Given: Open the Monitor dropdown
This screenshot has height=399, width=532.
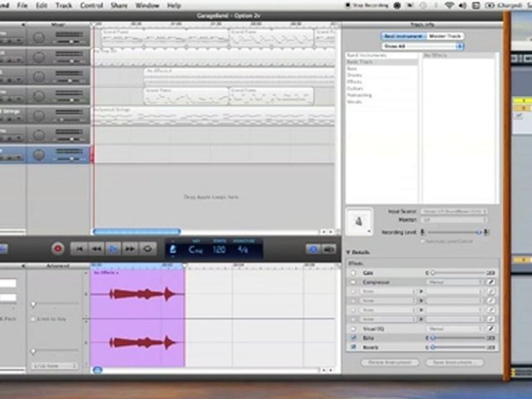Looking at the screenshot, I should (x=454, y=220).
